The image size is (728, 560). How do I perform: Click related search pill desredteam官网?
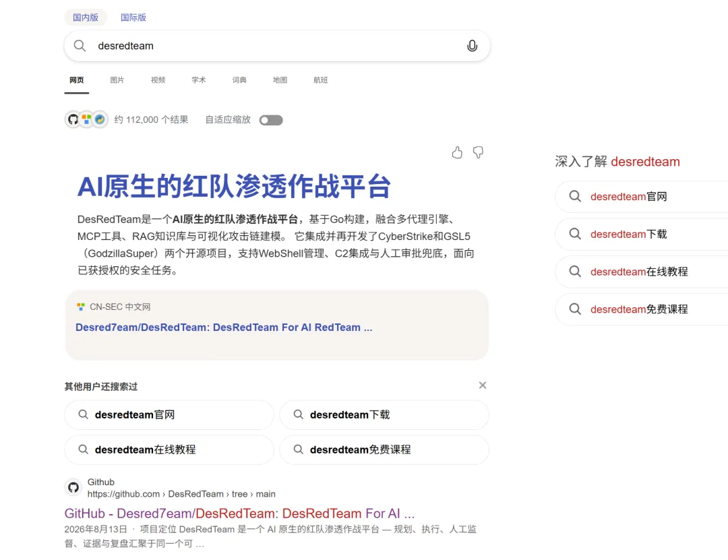pyautogui.click(x=169, y=414)
